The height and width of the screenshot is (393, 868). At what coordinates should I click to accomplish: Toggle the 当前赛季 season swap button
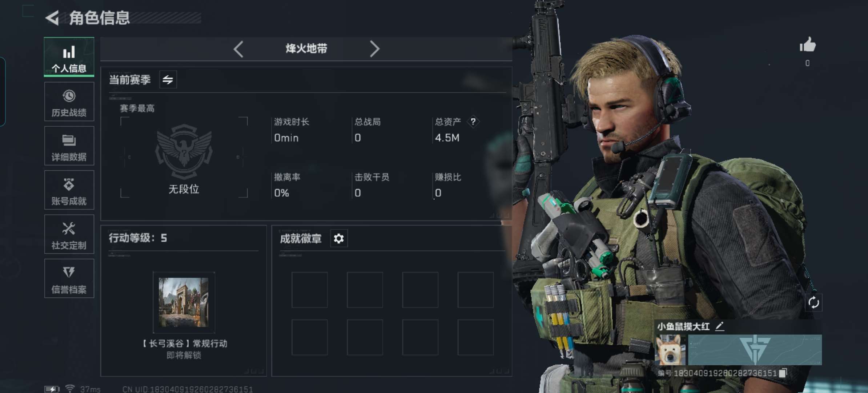[x=168, y=80]
